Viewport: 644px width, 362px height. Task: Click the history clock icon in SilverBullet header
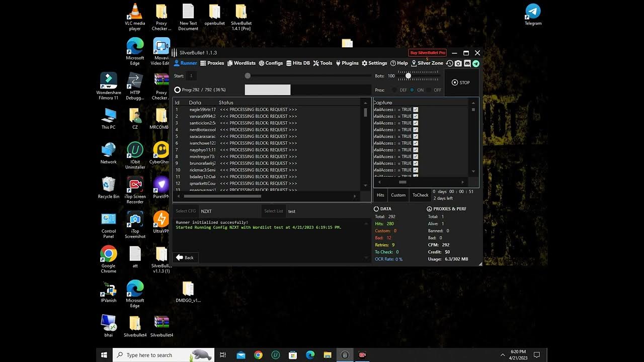click(x=450, y=63)
